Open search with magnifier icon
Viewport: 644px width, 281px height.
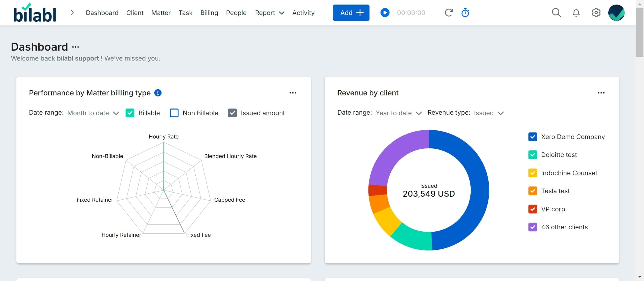coord(556,13)
